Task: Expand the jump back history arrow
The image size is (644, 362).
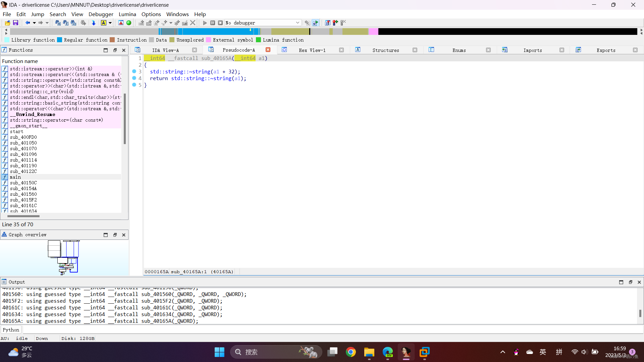Action: click(x=34, y=23)
